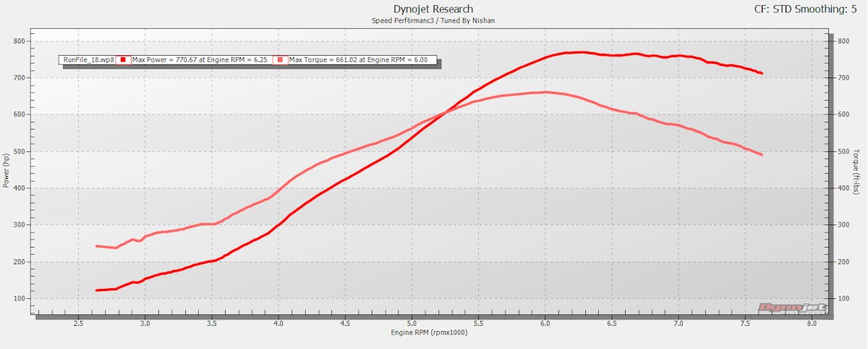The image size is (868, 349).
Task: Click the 100 label on the Torque axis
Action: 843,298
